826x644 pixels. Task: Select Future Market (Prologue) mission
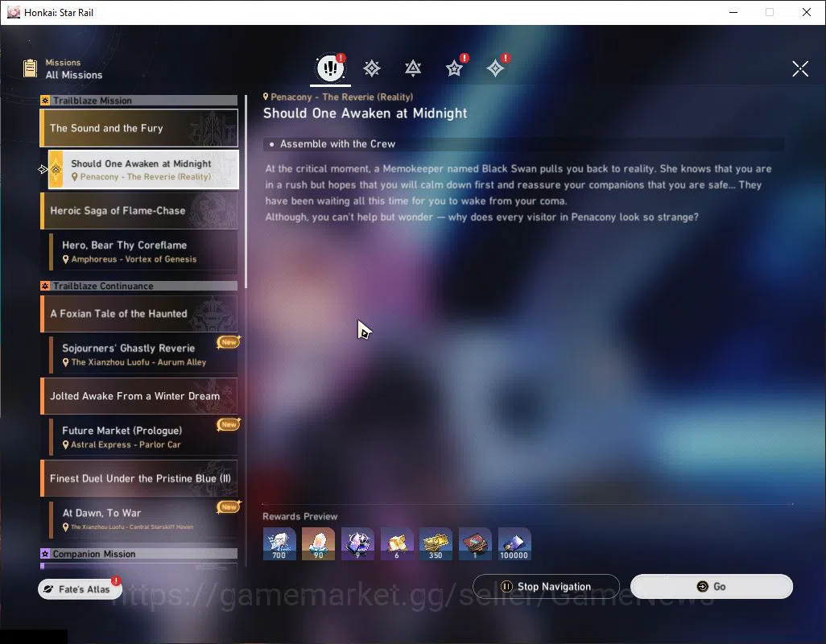[143, 437]
